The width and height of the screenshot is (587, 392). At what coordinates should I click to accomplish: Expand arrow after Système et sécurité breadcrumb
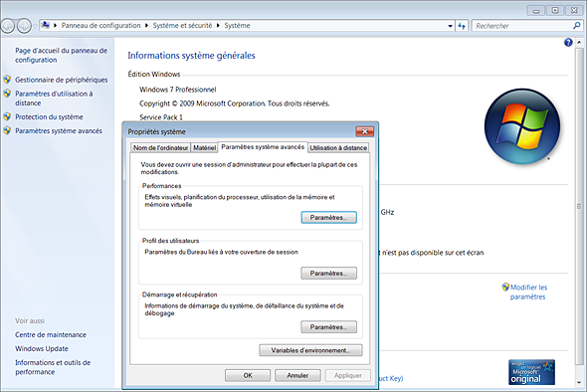(218, 26)
